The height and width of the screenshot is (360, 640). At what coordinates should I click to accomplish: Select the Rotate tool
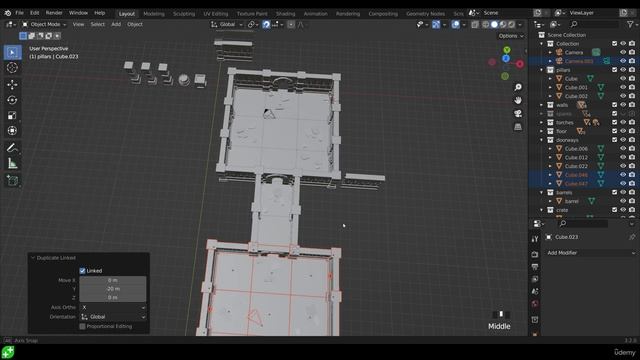[12, 100]
